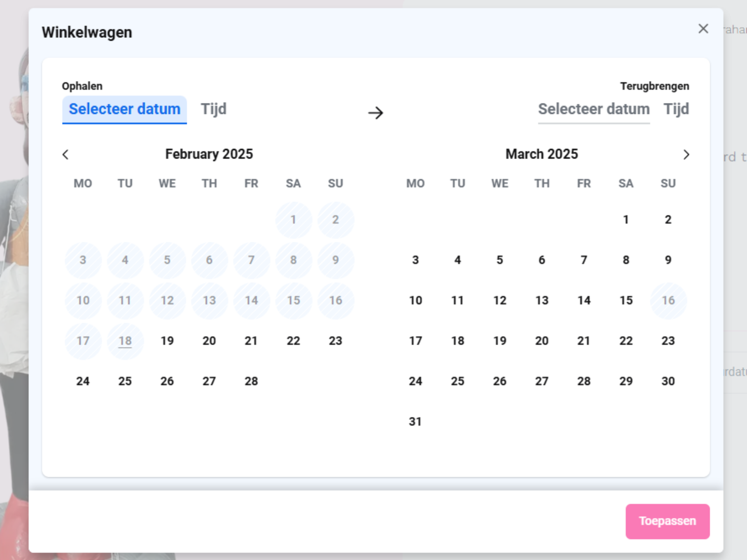Close the Winkelwagen dialog
This screenshot has height=560, width=747.
[x=703, y=29]
